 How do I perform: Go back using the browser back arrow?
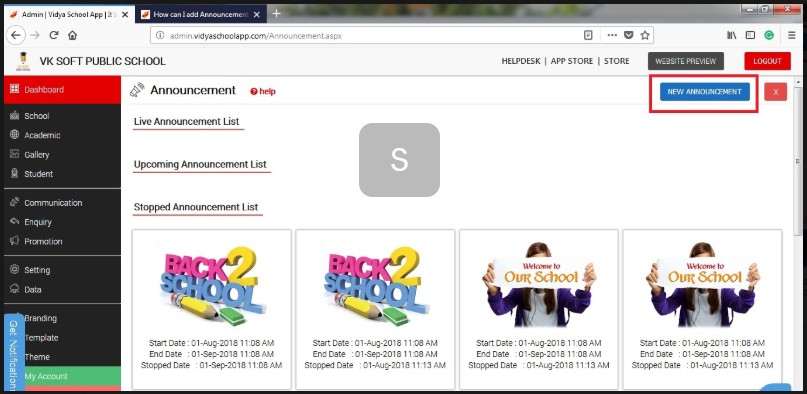[x=16, y=35]
